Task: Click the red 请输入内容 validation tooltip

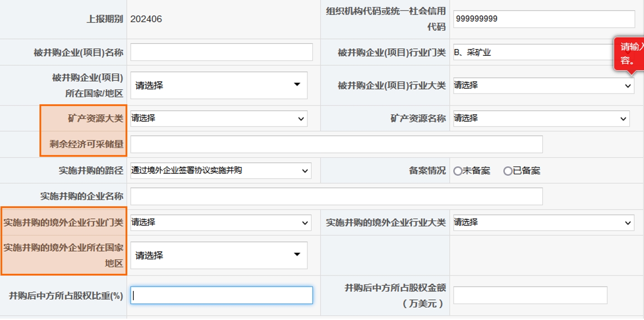Action: [631, 53]
